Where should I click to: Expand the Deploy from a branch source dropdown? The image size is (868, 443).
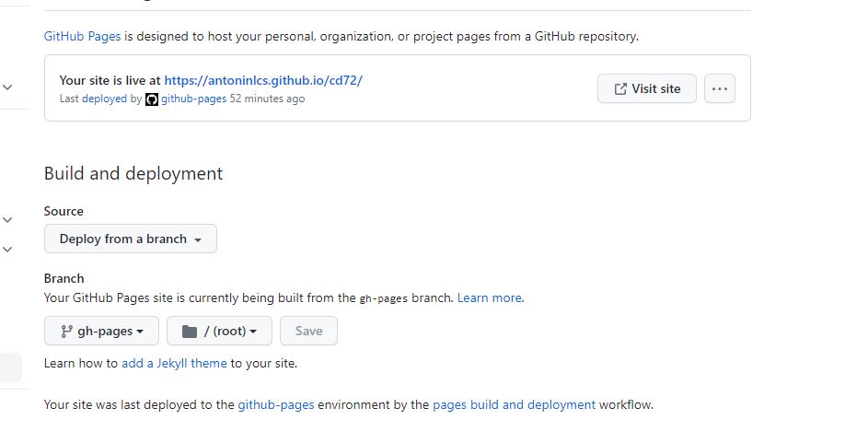click(x=131, y=239)
